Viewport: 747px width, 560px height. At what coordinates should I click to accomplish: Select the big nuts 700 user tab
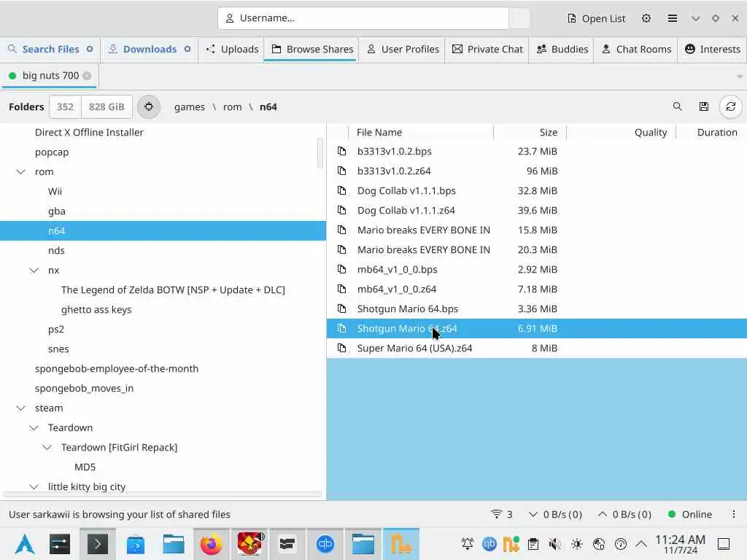(50, 76)
